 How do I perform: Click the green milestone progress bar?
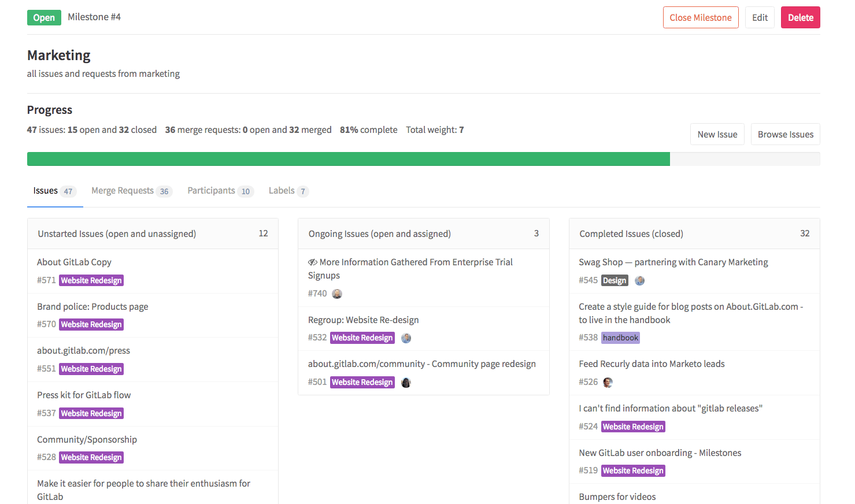(347, 158)
